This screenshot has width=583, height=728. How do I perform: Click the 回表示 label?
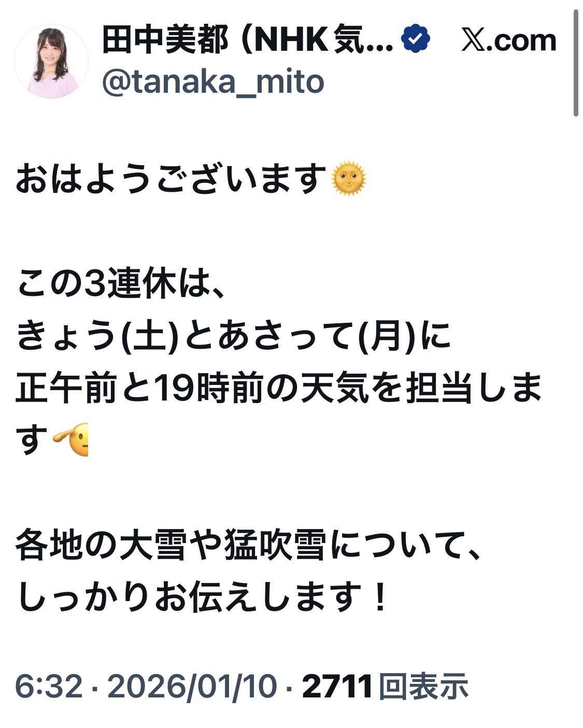coord(423,686)
